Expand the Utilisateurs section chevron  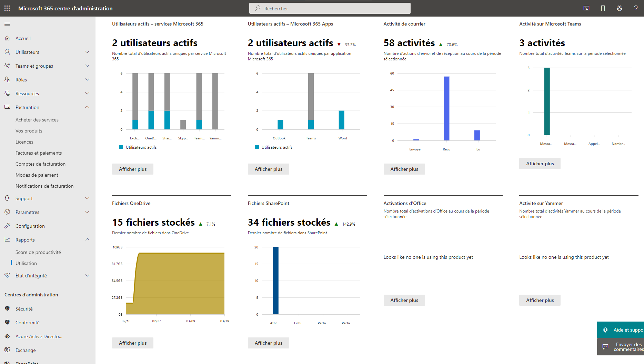coord(87,52)
